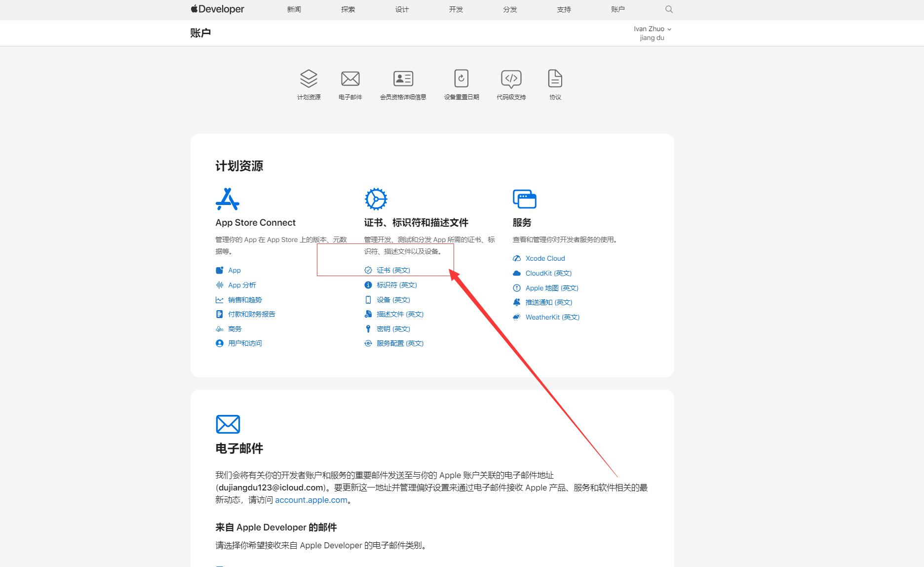Click the 计划资源 stacked layers icon
This screenshot has height=567, width=924.
tap(308, 79)
